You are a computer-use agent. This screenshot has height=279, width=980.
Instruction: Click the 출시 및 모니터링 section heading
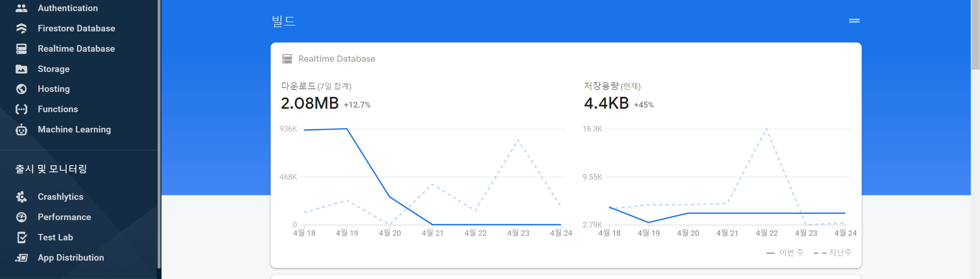click(x=51, y=169)
